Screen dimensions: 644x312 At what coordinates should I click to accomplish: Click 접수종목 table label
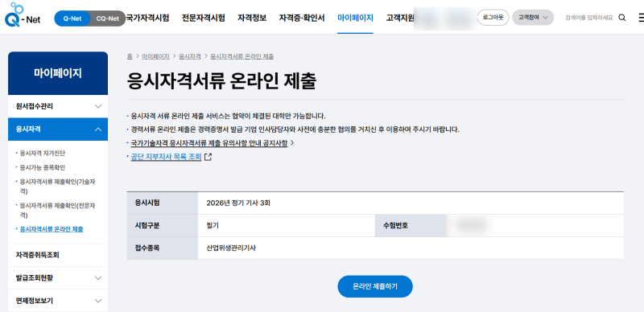click(147, 248)
